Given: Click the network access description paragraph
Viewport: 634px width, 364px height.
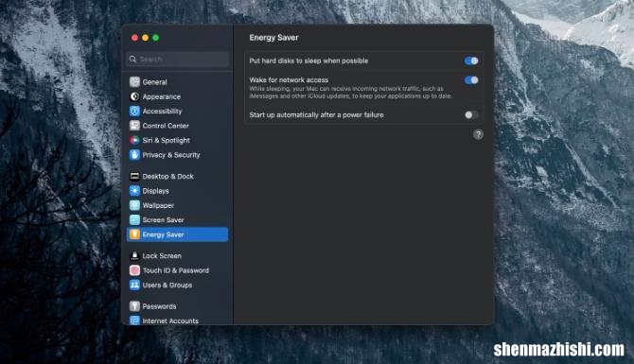Looking at the screenshot, I should click(350, 92).
